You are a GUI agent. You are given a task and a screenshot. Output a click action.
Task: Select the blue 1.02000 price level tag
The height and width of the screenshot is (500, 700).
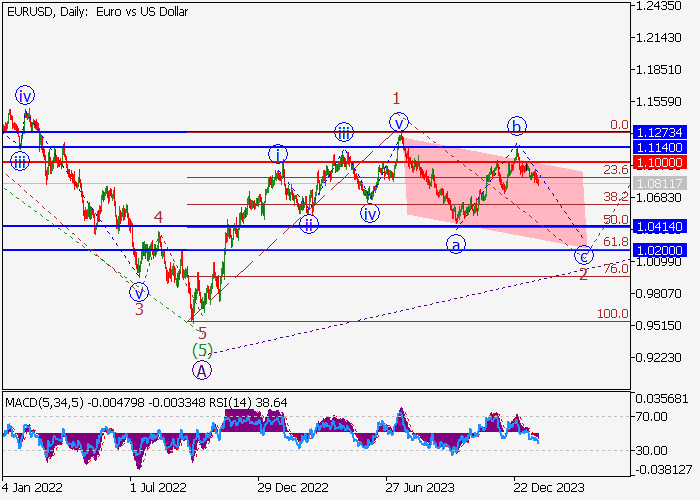click(660, 250)
